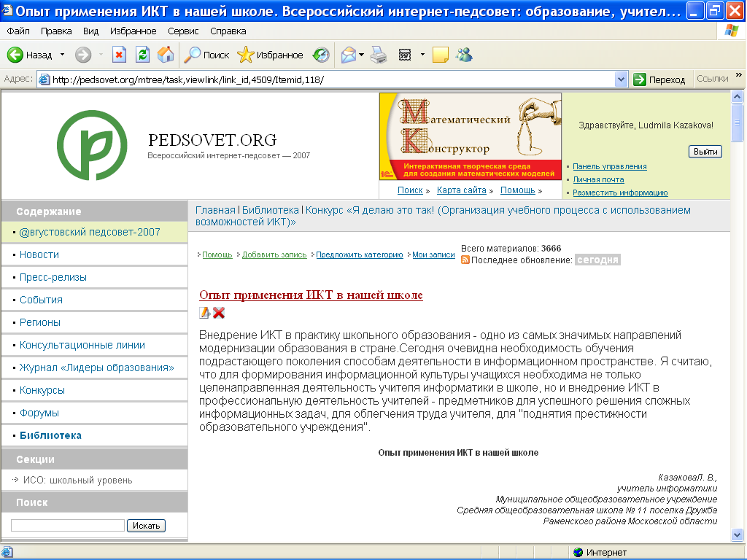This screenshot has height=560, width=747.
Task: Click the Искать search button
Action: click(x=146, y=526)
